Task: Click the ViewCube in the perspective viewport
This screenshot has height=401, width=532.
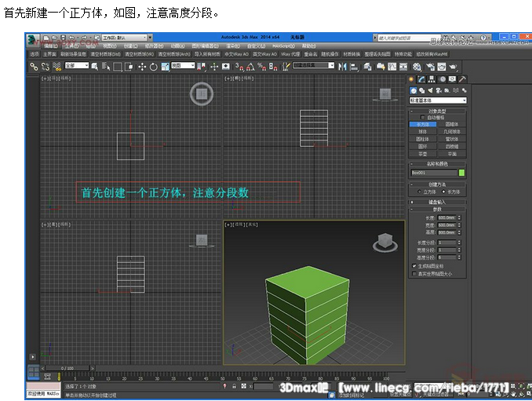Action: (x=384, y=241)
